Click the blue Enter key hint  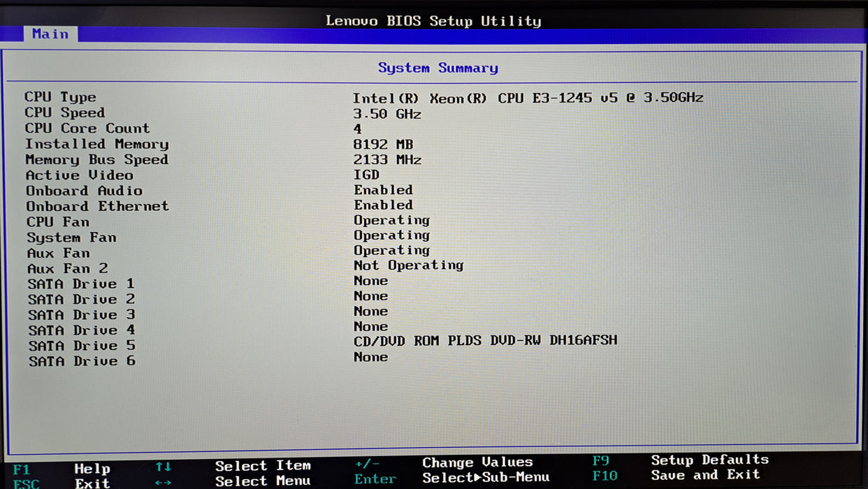click(375, 479)
